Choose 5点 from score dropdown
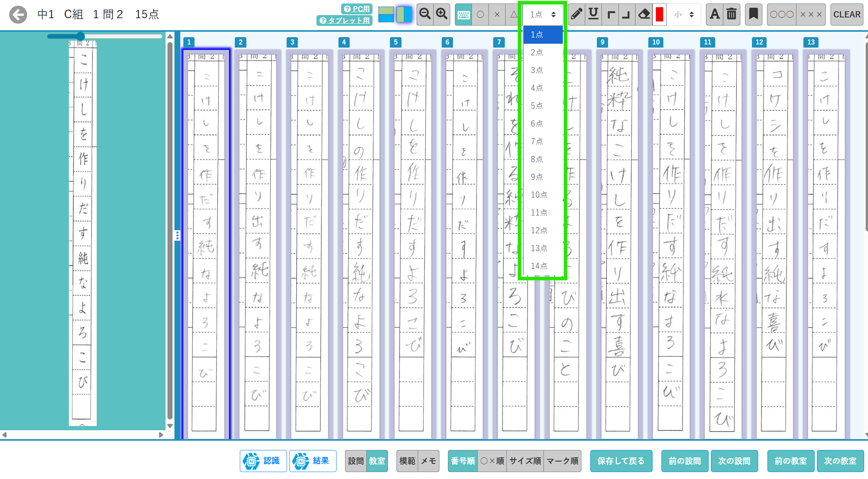Screen dimensions: 868x479 537,106
